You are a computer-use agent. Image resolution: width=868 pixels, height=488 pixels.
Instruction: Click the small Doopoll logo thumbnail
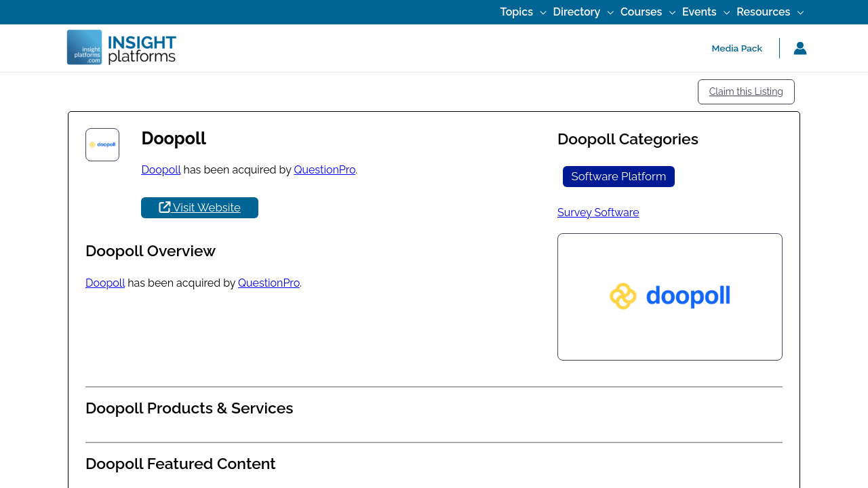[x=102, y=144]
